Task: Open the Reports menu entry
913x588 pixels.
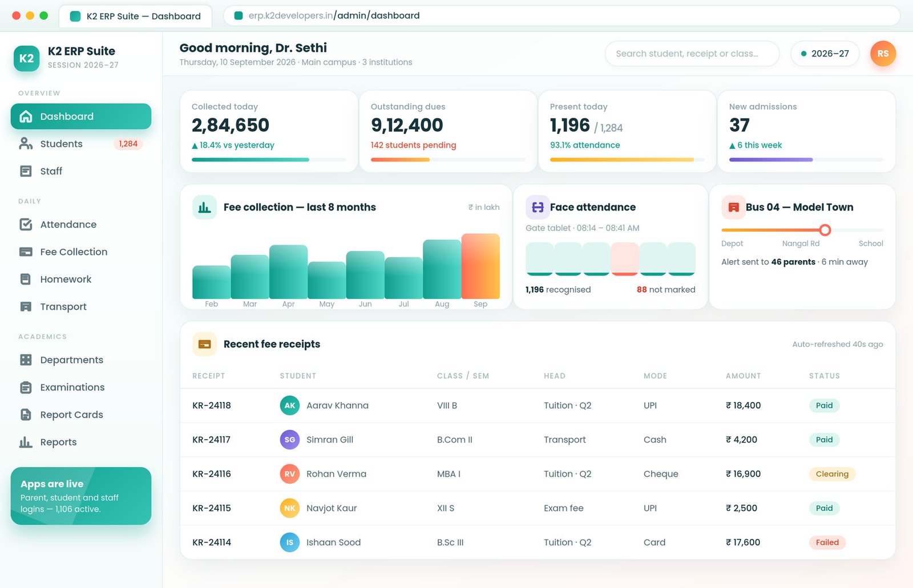Action: (x=81, y=442)
